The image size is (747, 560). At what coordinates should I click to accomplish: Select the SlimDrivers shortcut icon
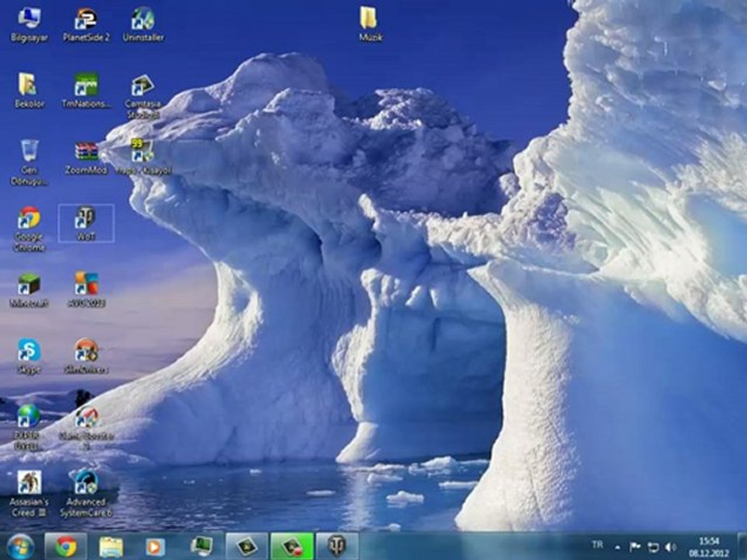(x=86, y=356)
